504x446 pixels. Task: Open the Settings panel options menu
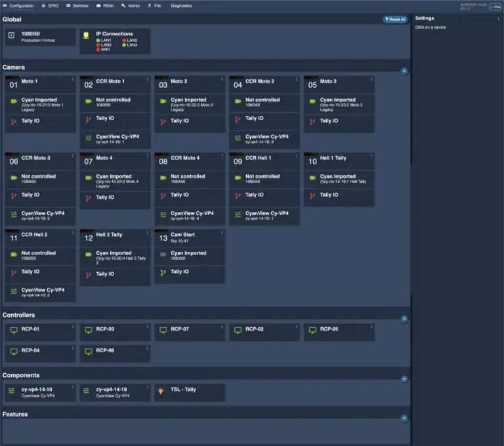click(x=499, y=19)
